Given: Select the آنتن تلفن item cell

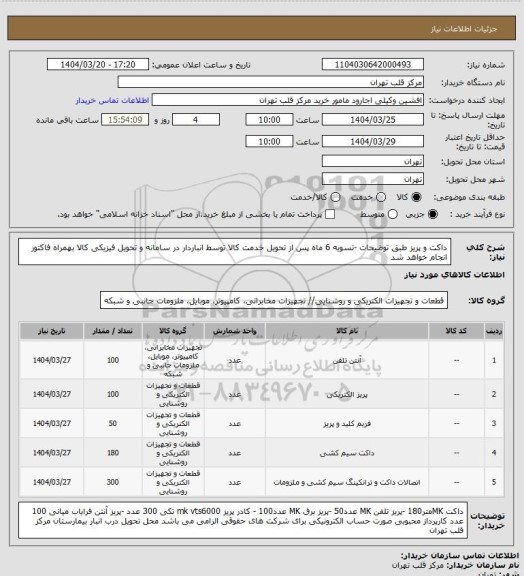Looking at the screenshot, I should click(x=347, y=360).
